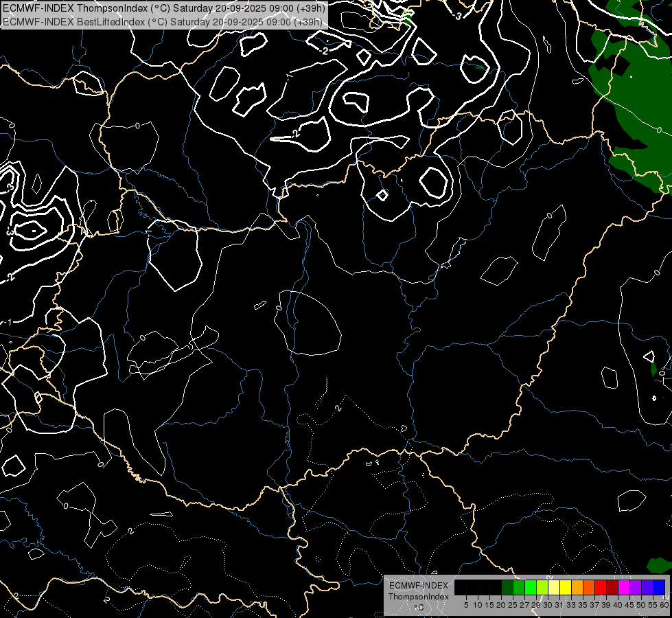Select the bright green 27–29 legend swatch
This screenshot has width=672, height=618.
[x=531, y=588]
